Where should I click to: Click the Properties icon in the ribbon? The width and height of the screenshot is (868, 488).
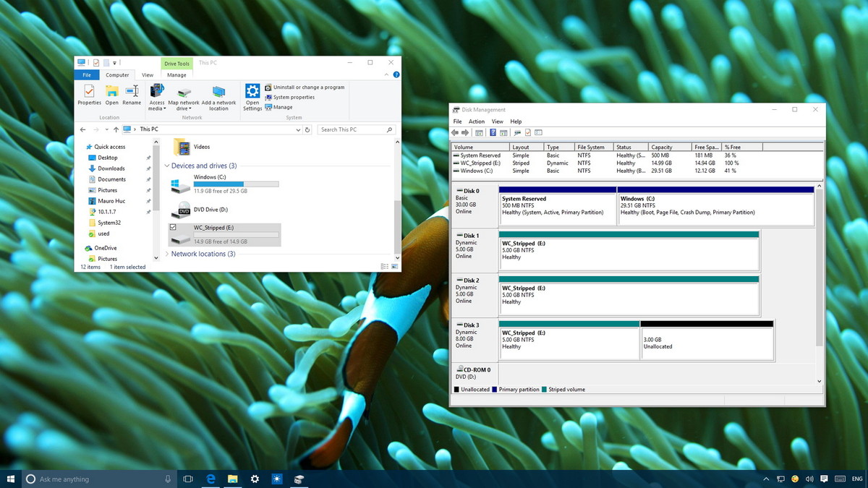pyautogui.click(x=89, y=91)
